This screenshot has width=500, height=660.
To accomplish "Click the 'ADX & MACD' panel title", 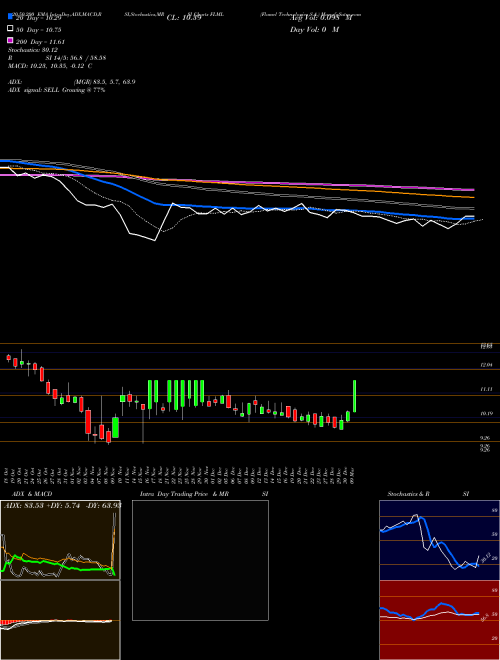I will 32,494.
